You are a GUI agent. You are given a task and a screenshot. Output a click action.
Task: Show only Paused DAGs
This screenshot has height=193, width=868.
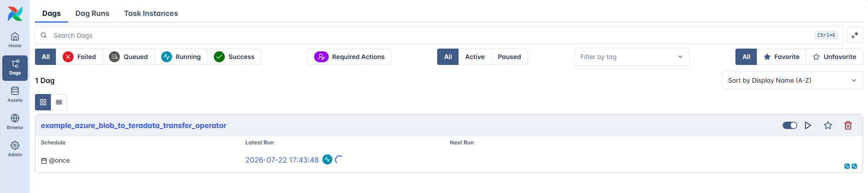[x=509, y=57]
